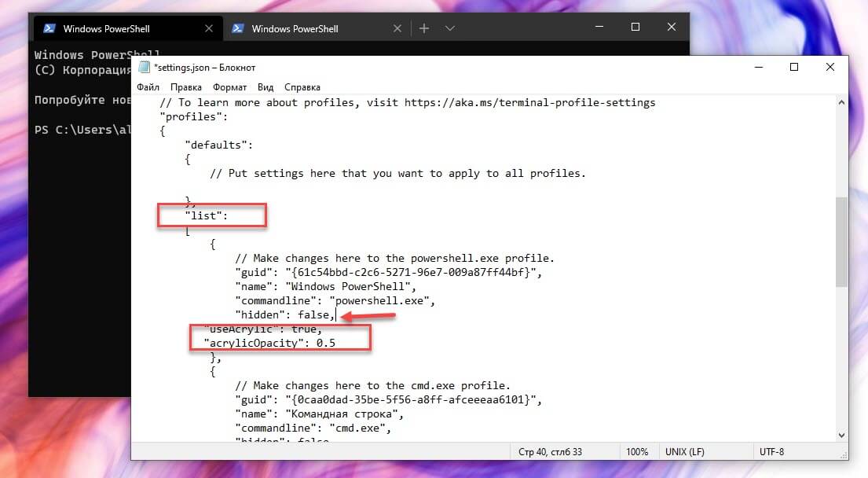Click the "commandline": "powershell.exe" line
This screenshot has height=478, width=868.
pyautogui.click(x=335, y=300)
